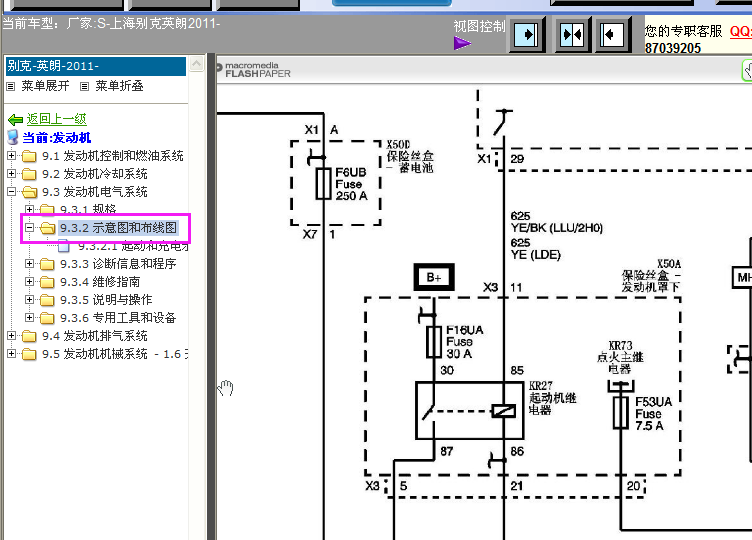
Task: Expand the 9.5 发动机机械系统 node
Action: pyautogui.click(x=12, y=353)
